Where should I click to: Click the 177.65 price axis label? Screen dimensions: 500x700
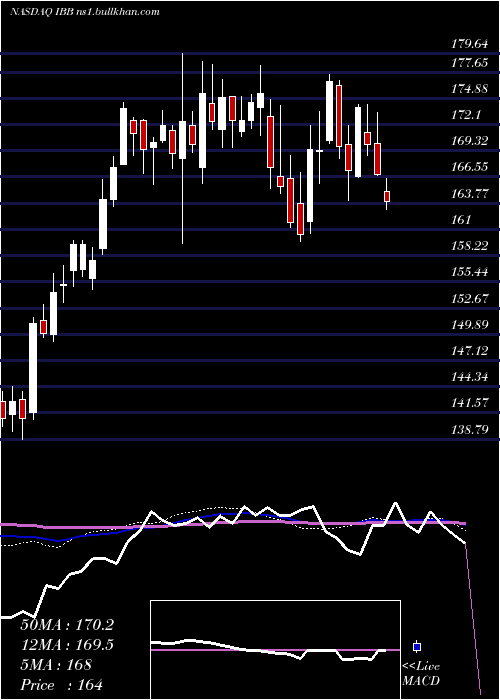pos(470,62)
